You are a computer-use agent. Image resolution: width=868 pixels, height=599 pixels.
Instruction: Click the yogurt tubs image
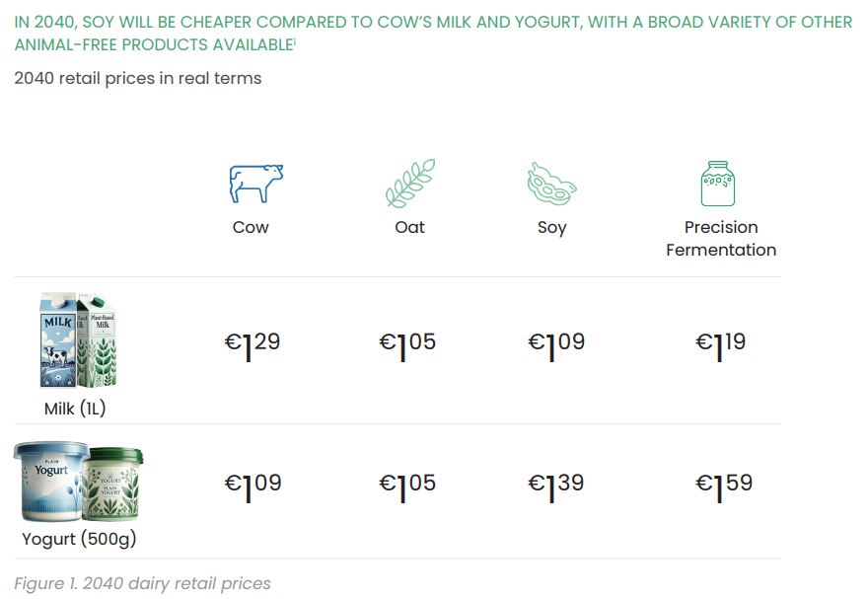[x=78, y=482]
